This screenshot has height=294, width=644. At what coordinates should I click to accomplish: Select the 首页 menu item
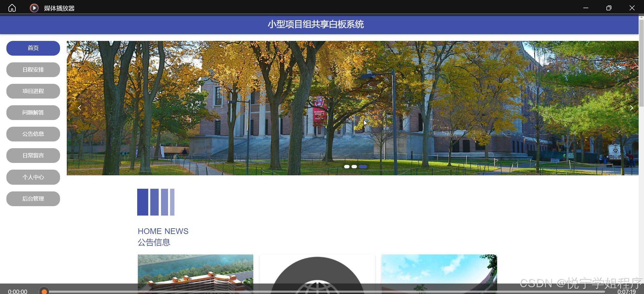pyautogui.click(x=33, y=48)
